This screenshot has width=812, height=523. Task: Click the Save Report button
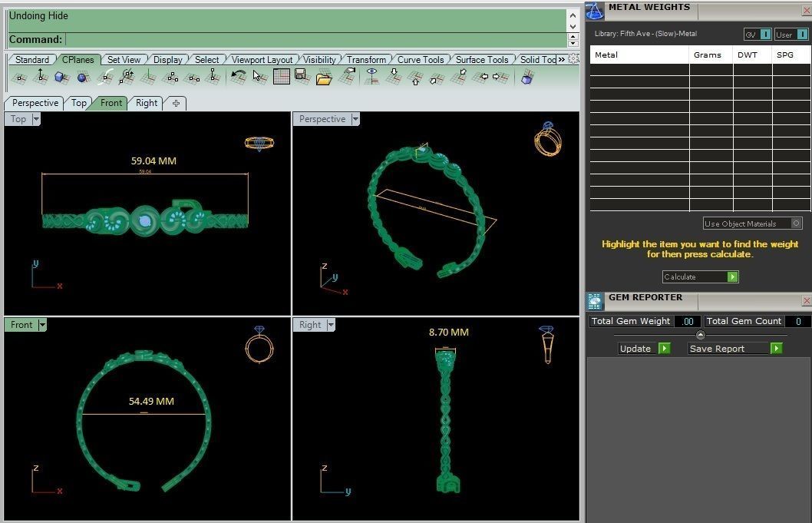pyautogui.click(x=734, y=349)
